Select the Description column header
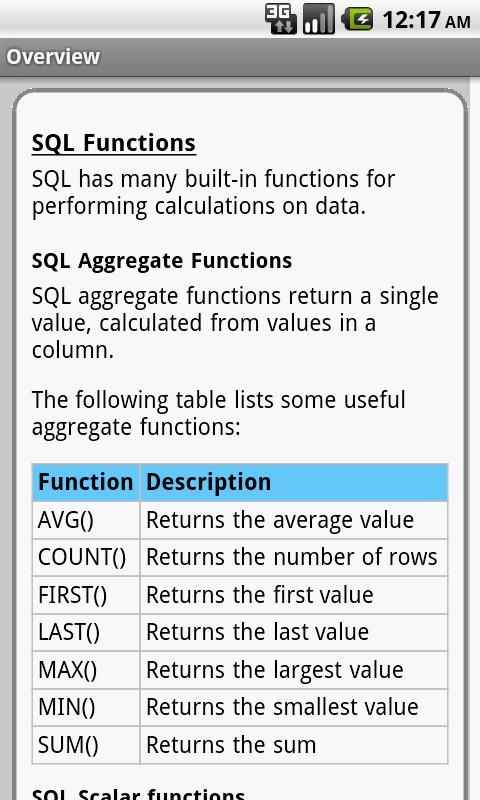Viewport: 480px width, 800px height. pyautogui.click(x=294, y=482)
